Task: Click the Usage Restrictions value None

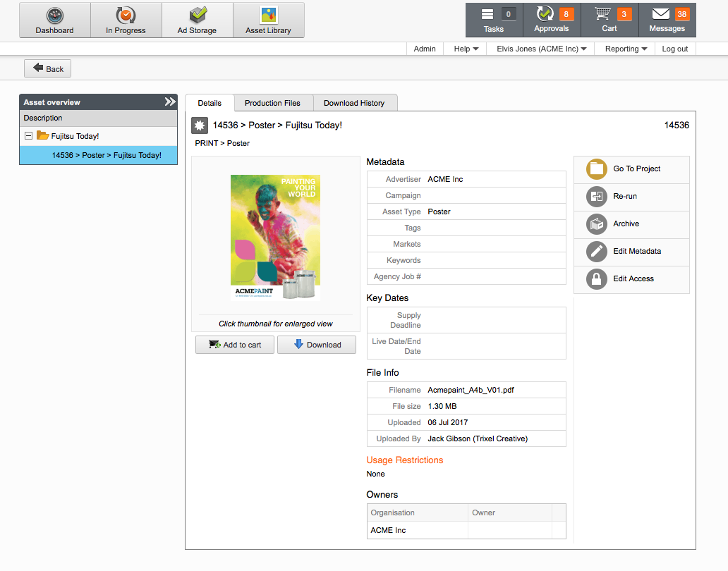Action: coord(375,474)
